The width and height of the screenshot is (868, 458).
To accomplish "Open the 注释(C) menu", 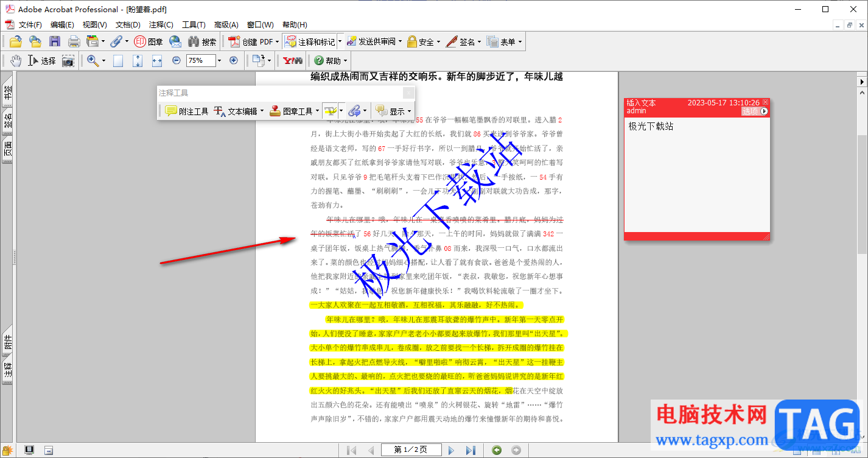I will 161,24.
